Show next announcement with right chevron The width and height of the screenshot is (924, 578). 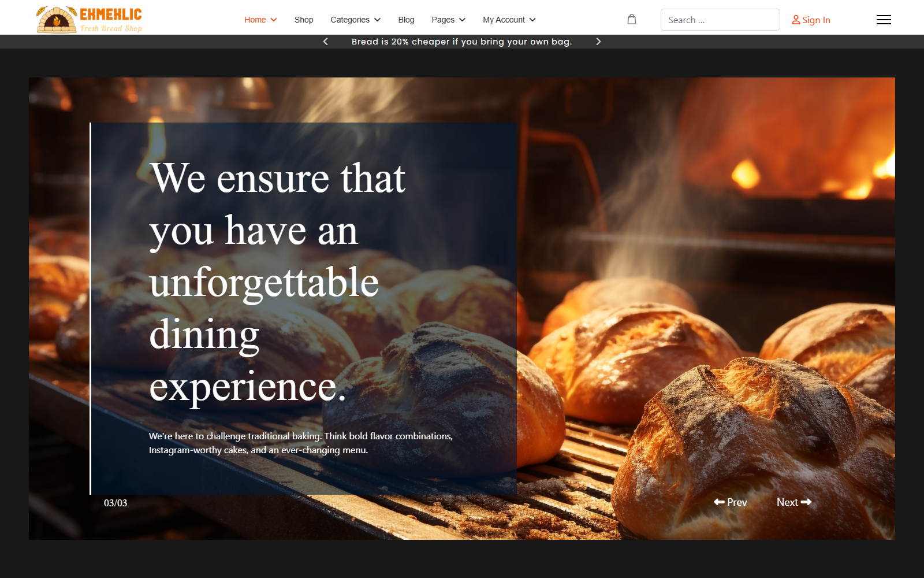coord(598,42)
